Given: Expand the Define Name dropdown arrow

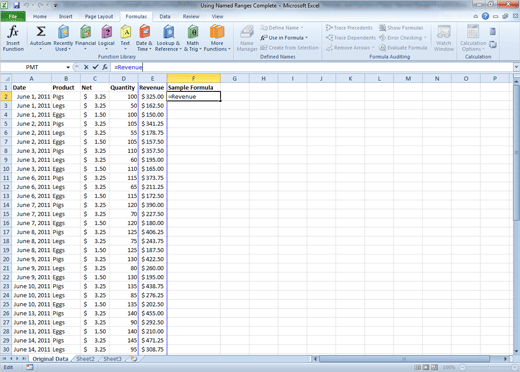Looking at the screenshot, I should coord(302,28).
